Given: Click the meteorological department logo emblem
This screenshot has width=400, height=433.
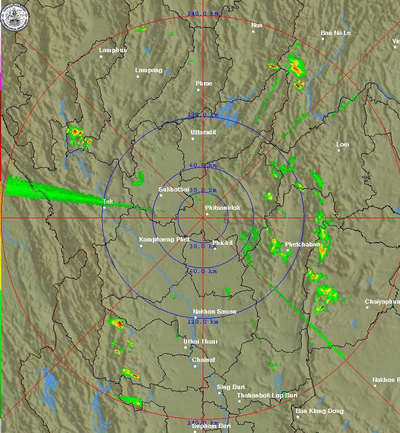Looking at the screenshot, I should [x=15, y=17].
